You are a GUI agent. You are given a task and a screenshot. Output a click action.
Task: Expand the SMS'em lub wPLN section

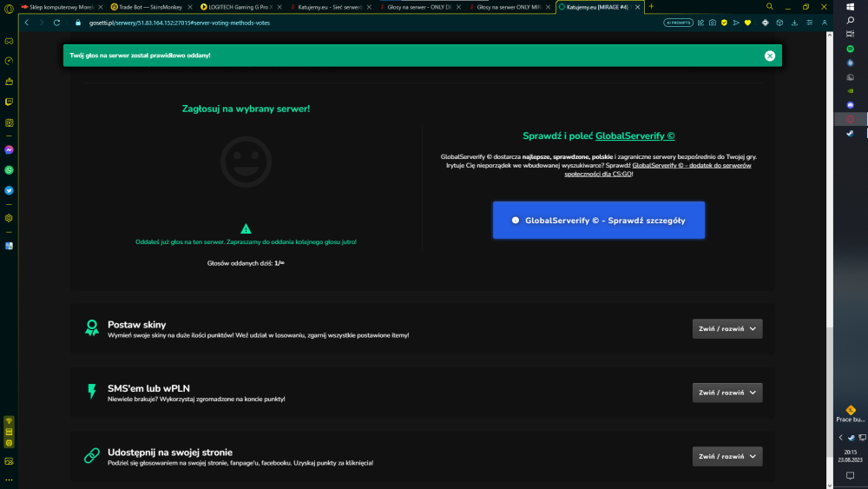pyautogui.click(x=727, y=393)
